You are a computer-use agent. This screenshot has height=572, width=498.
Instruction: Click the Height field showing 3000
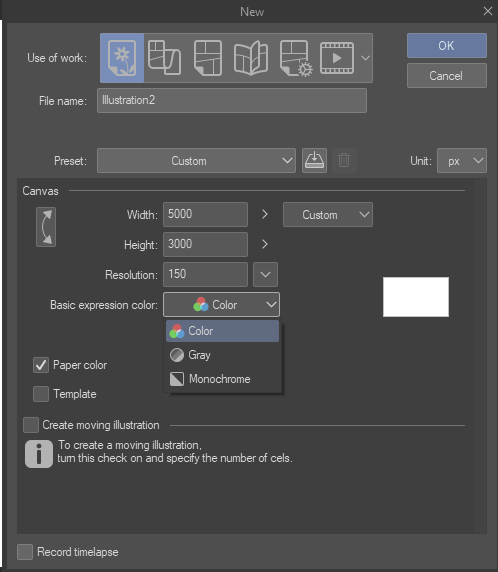click(205, 244)
